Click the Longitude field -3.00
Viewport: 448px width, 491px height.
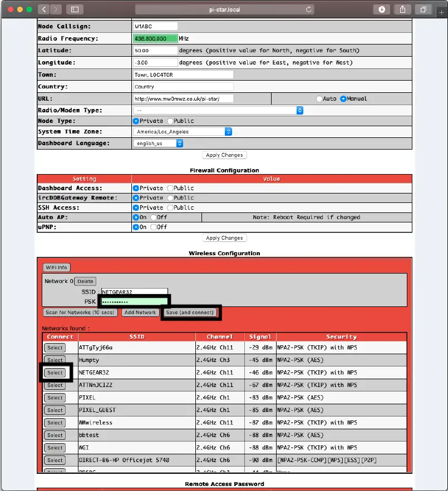click(x=155, y=63)
